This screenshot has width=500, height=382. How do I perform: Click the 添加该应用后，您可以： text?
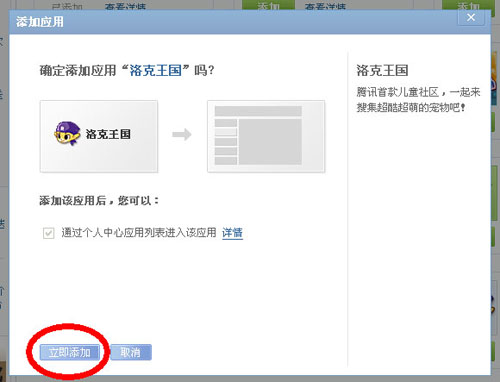(x=99, y=201)
